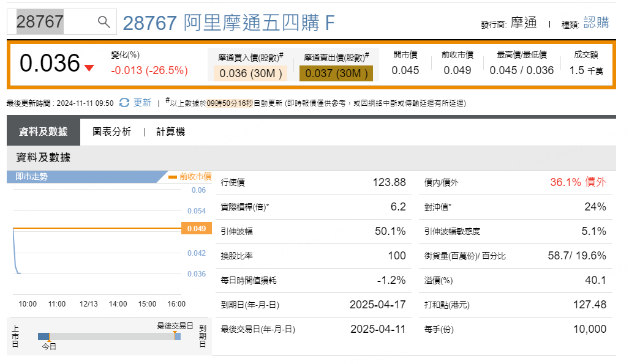The image size is (629, 364).
Task: Click the refresh arrows icon
Action: pyautogui.click(x=124, y=103)
